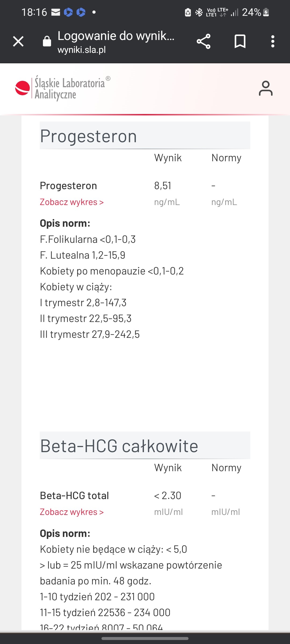Tap the Progesteron section heading

click(89, 136)
